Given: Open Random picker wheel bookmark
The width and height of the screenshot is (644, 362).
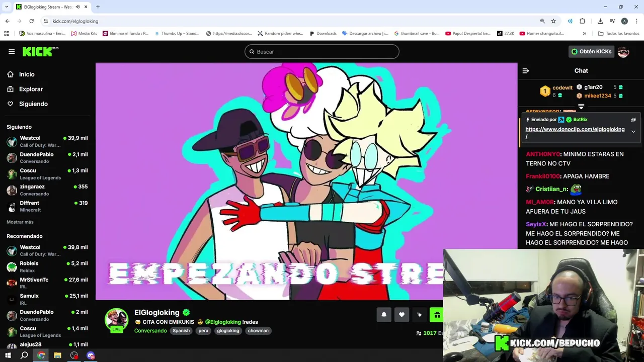Looking at the screenshot, I should click(280, 34).
